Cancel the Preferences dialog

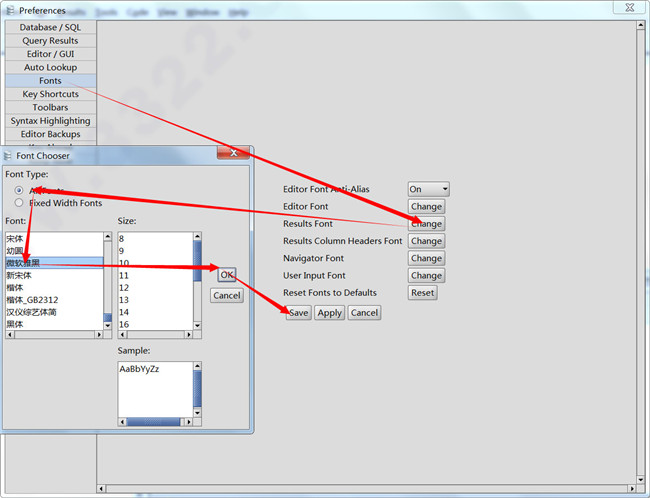(364, 313)
